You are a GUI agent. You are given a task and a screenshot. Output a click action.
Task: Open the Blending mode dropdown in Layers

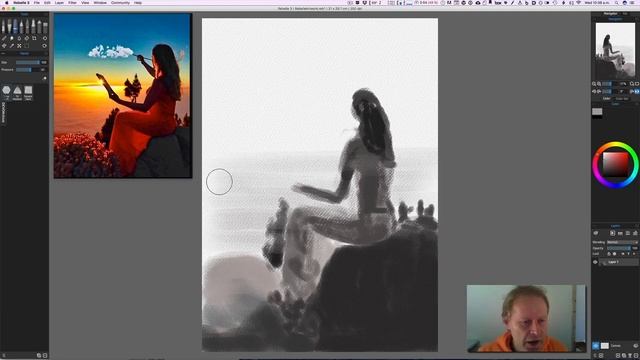pos(622,242)
